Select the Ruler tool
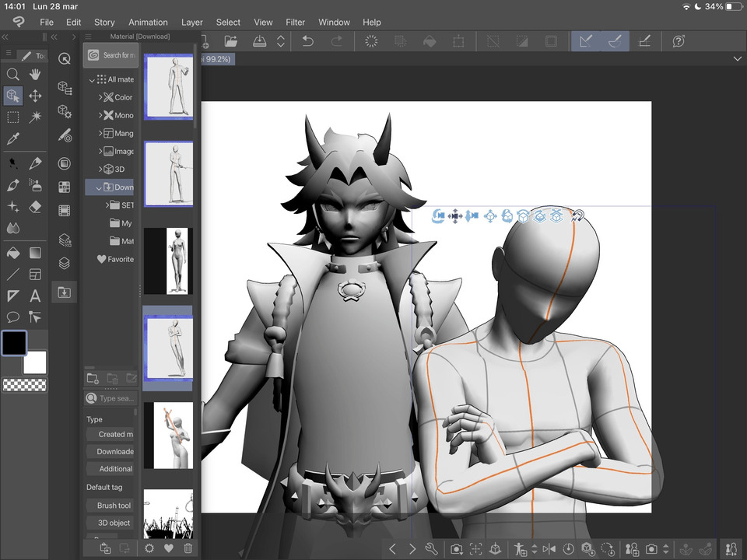747x560 pixels. (x=13, y=296)
